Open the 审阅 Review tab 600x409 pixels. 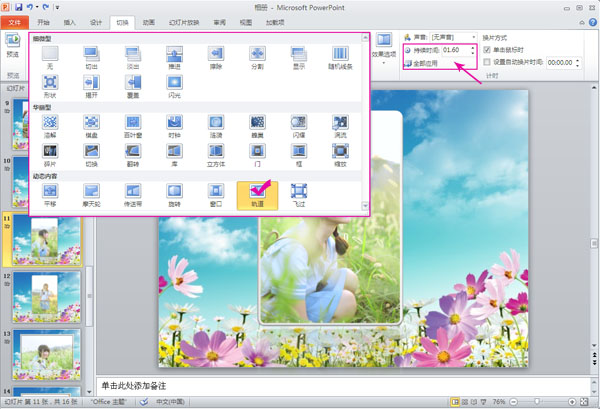point(219,23)
